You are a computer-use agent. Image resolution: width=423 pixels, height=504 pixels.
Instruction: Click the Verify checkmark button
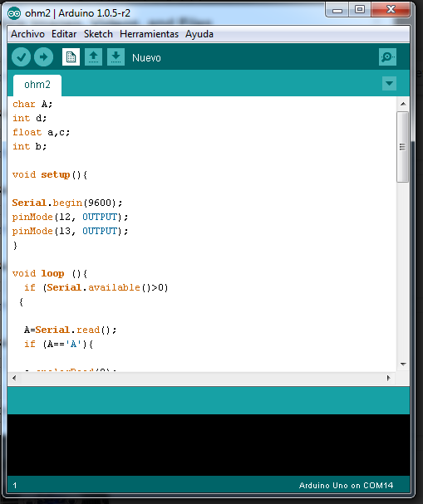point(22,57)
